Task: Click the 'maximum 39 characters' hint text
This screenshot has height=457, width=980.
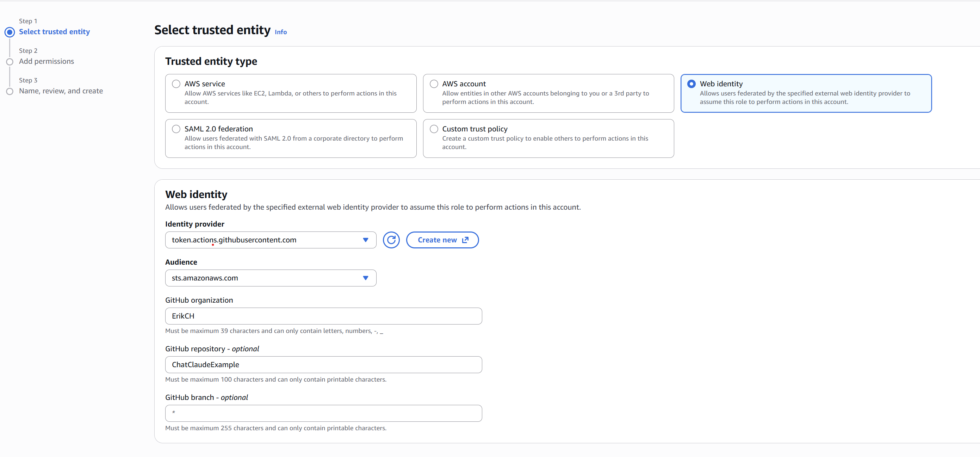Action: click(x=274, y=331)
